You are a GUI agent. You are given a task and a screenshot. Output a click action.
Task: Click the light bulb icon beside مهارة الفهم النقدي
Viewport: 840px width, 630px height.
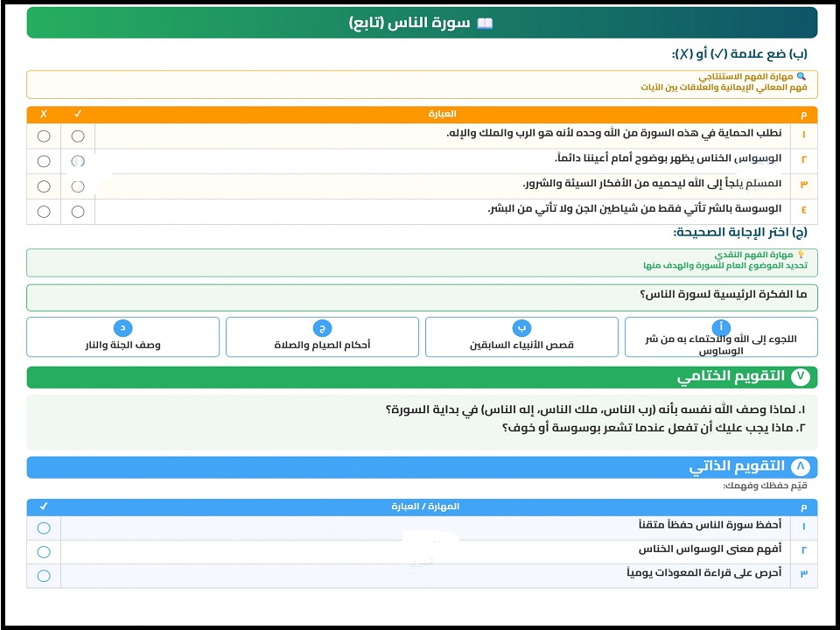pyautogui.click(x=801, y=255)
